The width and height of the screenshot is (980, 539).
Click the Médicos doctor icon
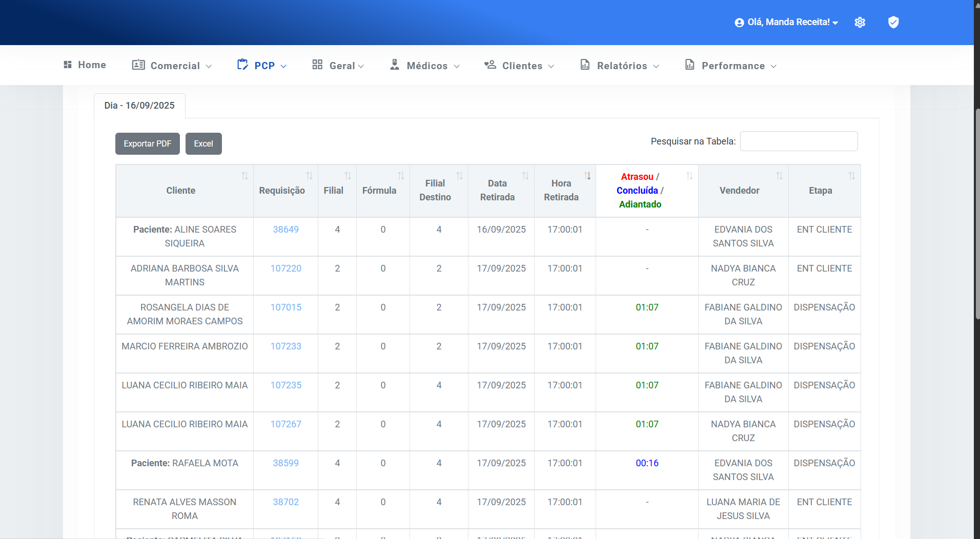pyautogui.click(x=394, y=65)
